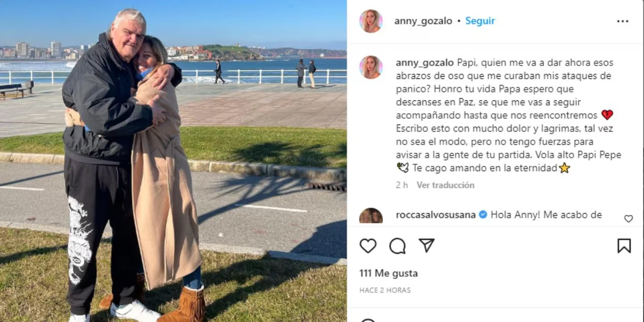
Task: Open anny_gozalo username in post header
Action: tap(423, 21)
